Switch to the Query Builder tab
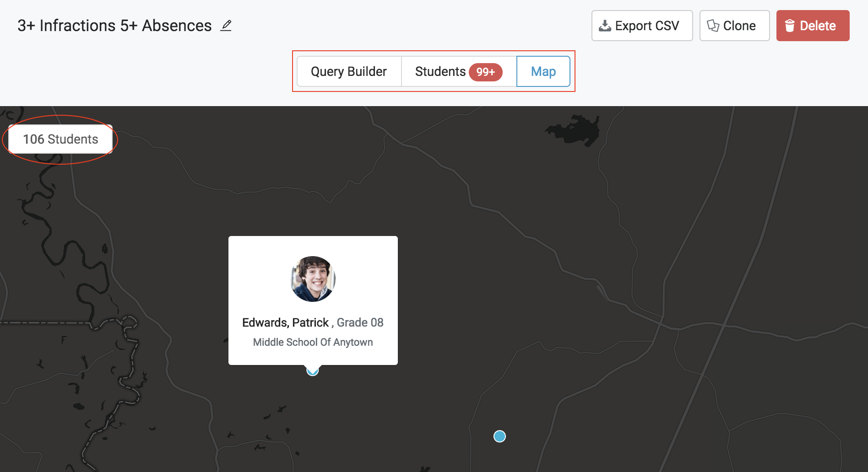Viewport: 868px width, 472px height. [x=349, y=71]
